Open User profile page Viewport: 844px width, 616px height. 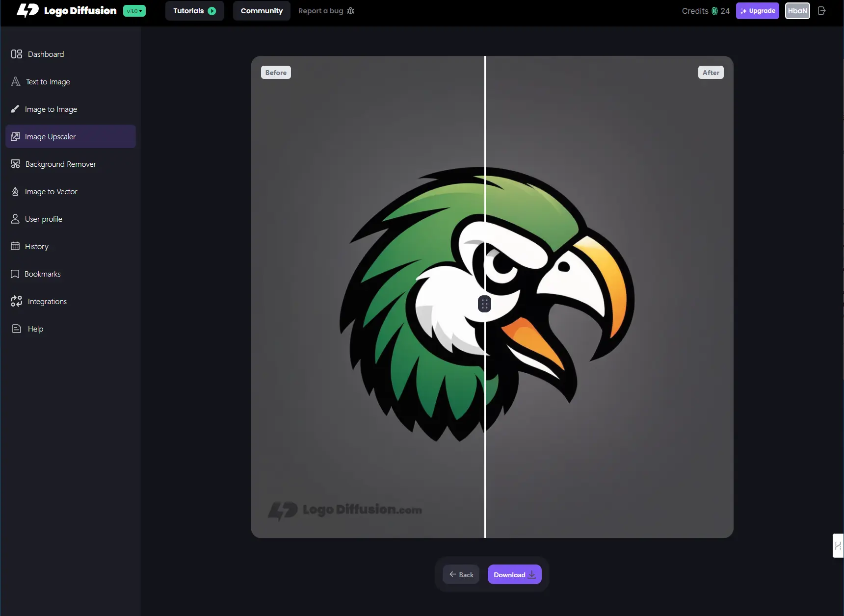pos(71,219)
